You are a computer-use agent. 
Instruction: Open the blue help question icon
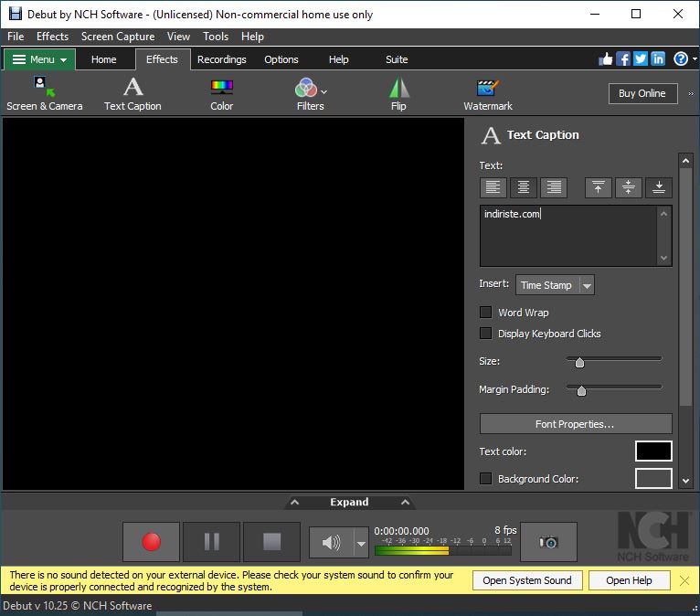(681, 58)
